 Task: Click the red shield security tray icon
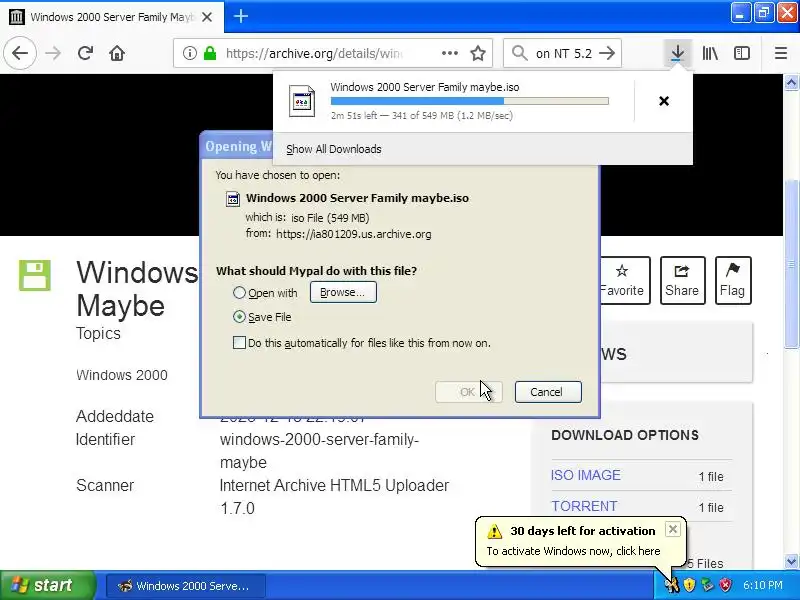point(725,585)
